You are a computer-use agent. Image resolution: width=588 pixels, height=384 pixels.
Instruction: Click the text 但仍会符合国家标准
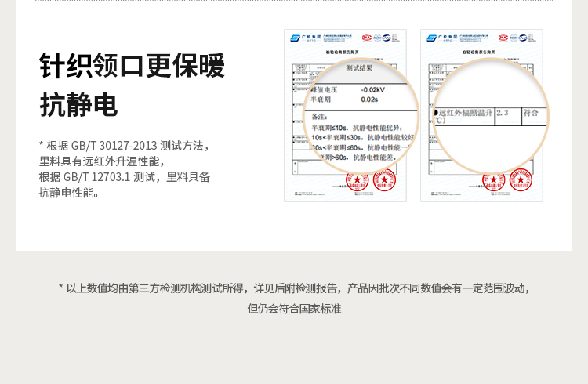[294, 309]
